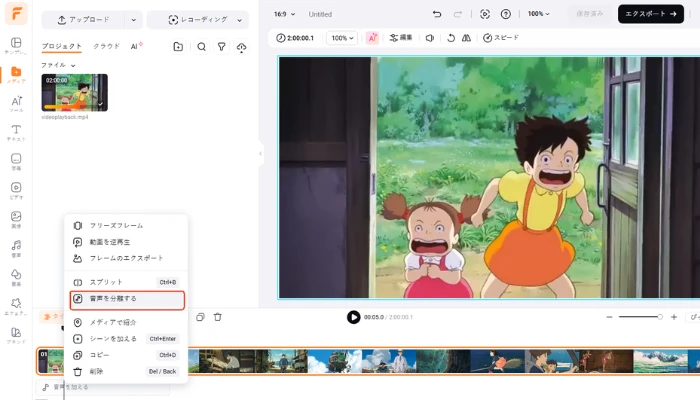Viewport: 700px width, 400px height.
Task: Click the screen capture icon in top bar
Action: (485, 14)
